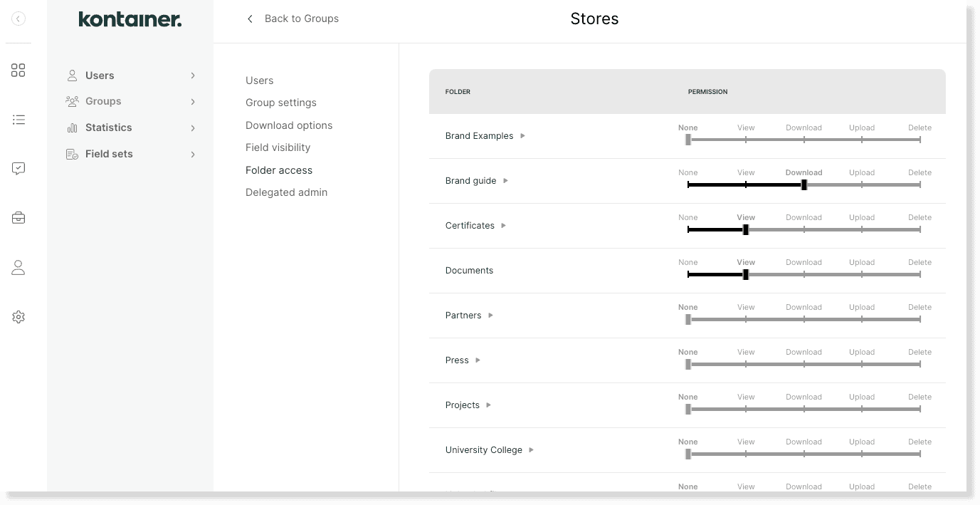Open Field sets in the sidebar
The height and width of the screenshot is (505, 980).
(109, 154)
